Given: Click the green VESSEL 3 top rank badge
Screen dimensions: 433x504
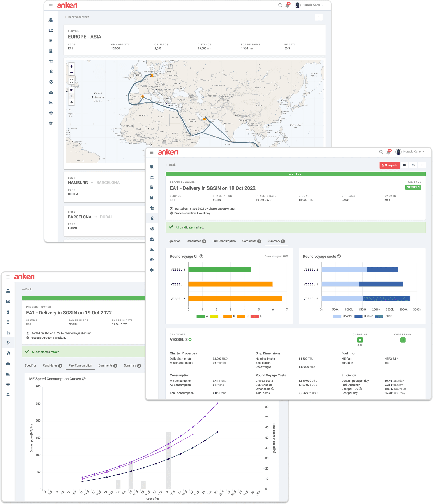Looking at the screenshot, I should pos(413,187).
